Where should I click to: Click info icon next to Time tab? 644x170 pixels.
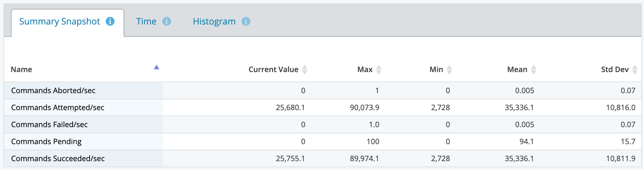click(166, 21)
